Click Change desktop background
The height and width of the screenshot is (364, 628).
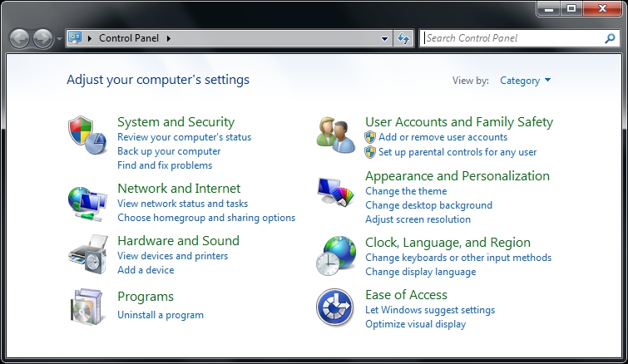pyautogui.click(x=428, y=205)
